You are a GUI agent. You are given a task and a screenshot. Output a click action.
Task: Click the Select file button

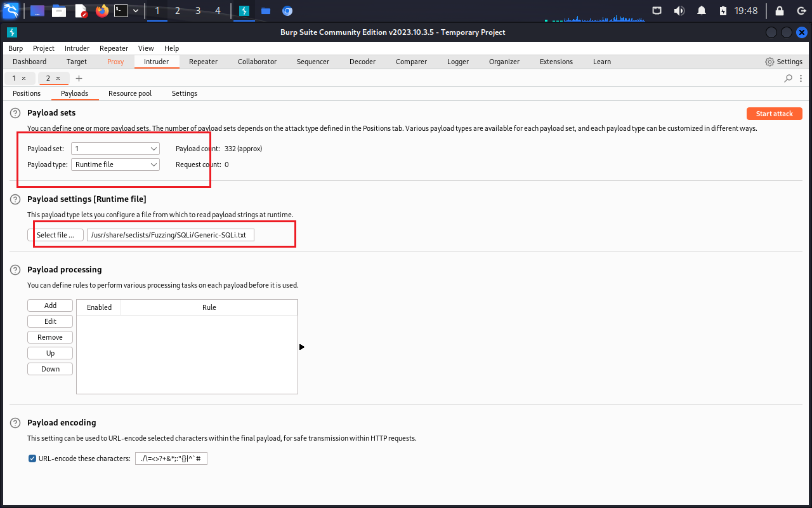56,235
